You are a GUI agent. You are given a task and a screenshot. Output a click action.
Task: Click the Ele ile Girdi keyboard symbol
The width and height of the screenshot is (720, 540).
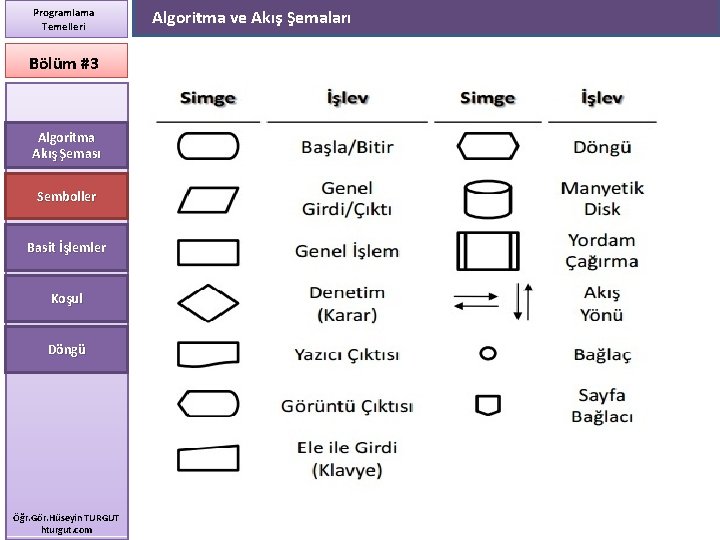pos(208,458)
